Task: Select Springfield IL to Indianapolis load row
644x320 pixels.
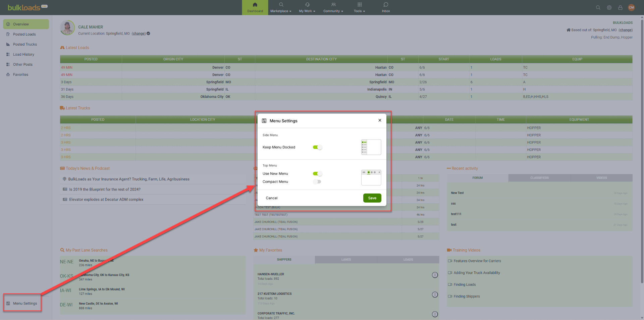Action: (346, 90)
